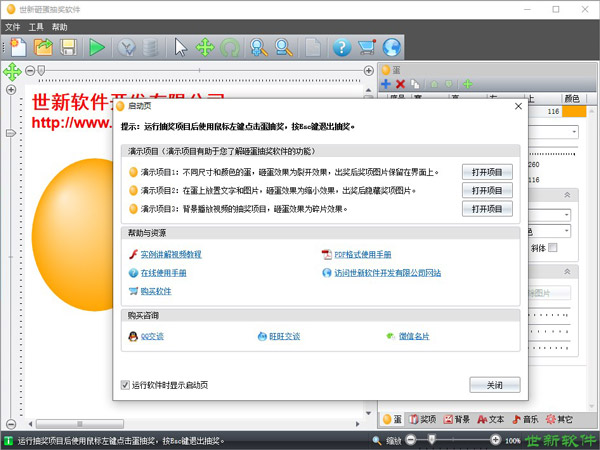Click the orange color swatch in egg table
Viewport: 600px width, 450px height.
(574, 111)
